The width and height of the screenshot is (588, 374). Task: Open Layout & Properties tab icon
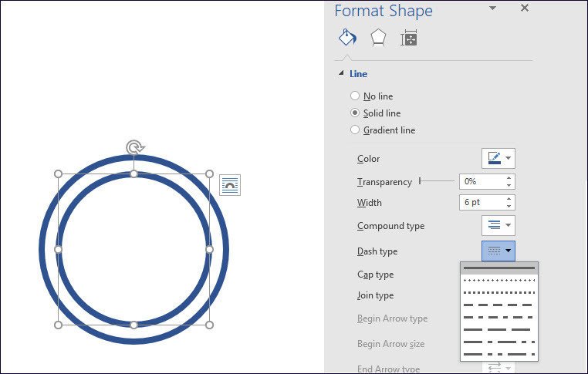tap(408, 38)
